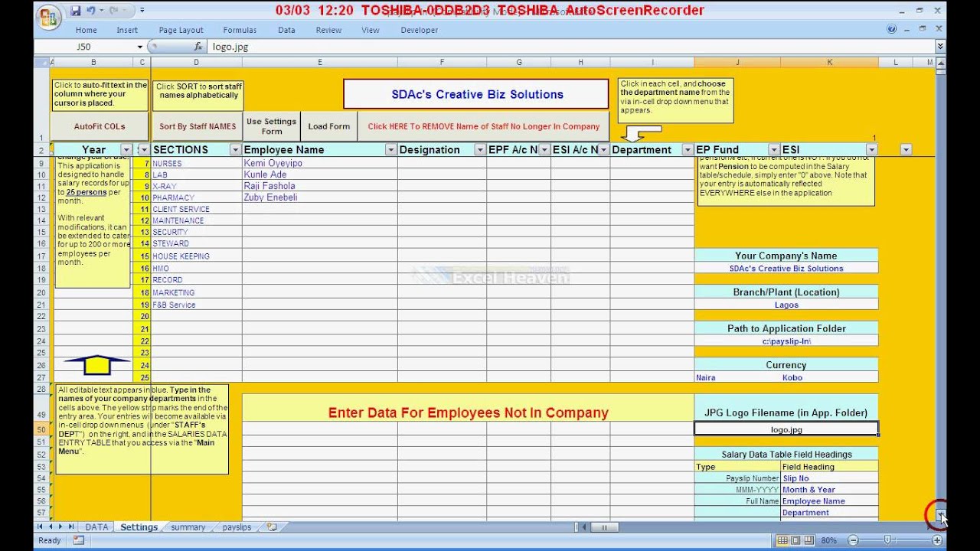Screen dimensions: 980x551
Task: Click the Use Settings Form button
Action: (x=271, y=126)
